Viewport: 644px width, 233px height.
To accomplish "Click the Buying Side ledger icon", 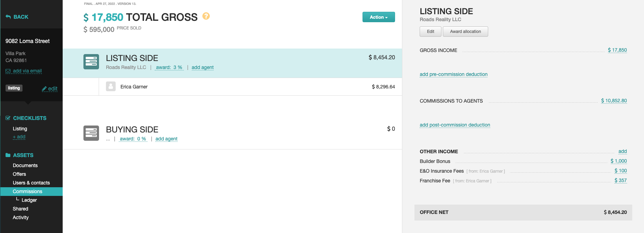I will point(91,133).
